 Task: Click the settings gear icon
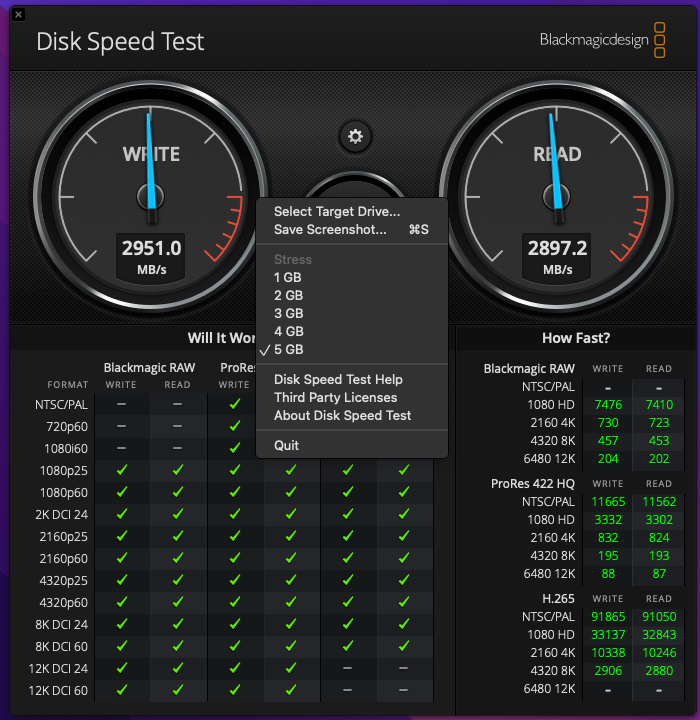click(x=355, y=136)
